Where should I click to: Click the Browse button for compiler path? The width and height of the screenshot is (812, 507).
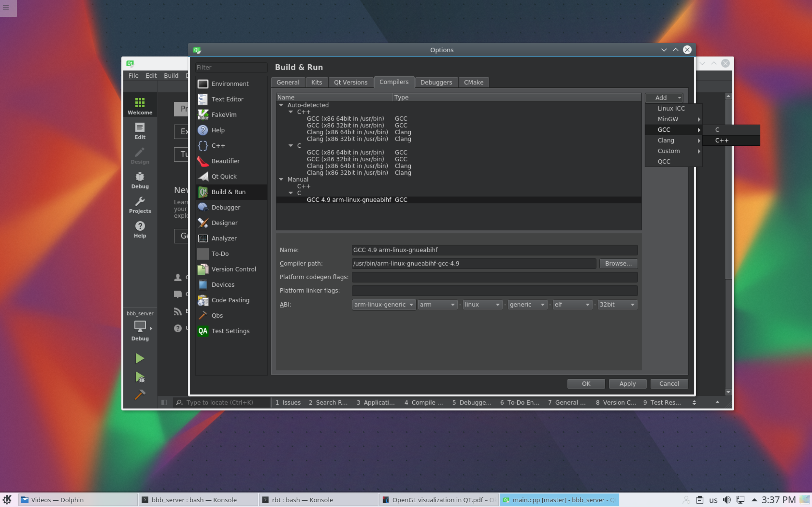[x=619, y=263]
